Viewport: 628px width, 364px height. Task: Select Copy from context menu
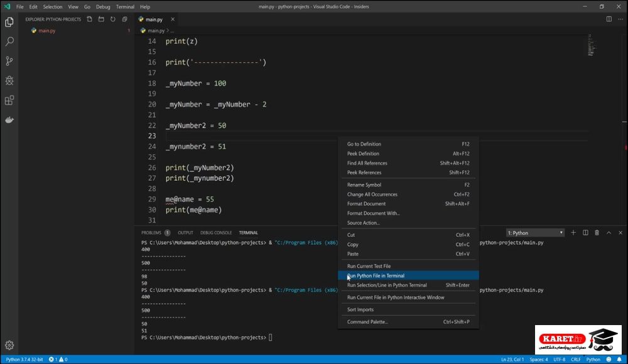(x=408, y=245)
